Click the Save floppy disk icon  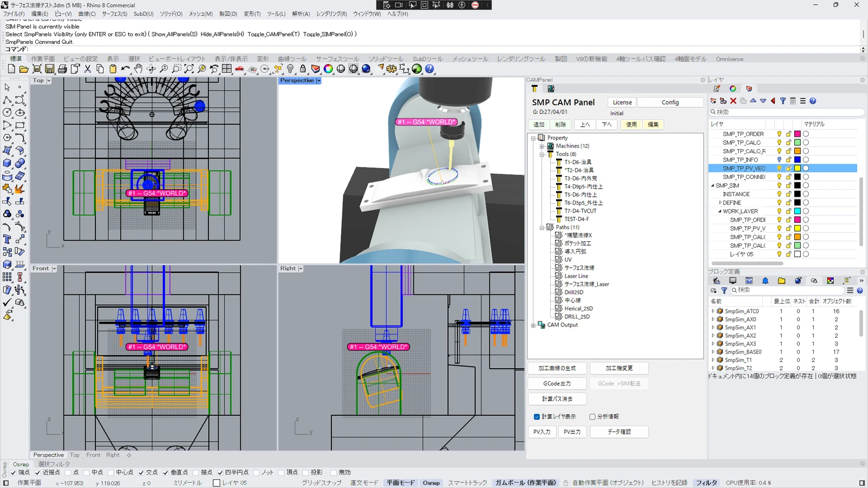49,69
